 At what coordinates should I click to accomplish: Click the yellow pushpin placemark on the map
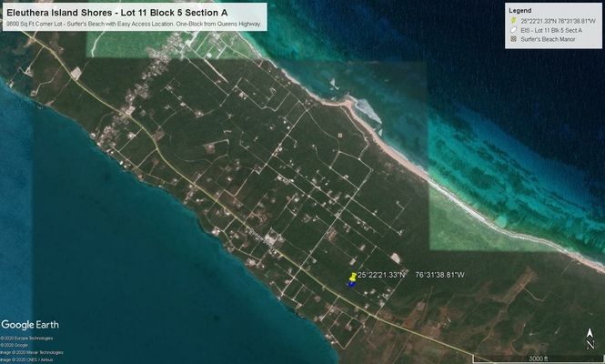tap(353, 277)
